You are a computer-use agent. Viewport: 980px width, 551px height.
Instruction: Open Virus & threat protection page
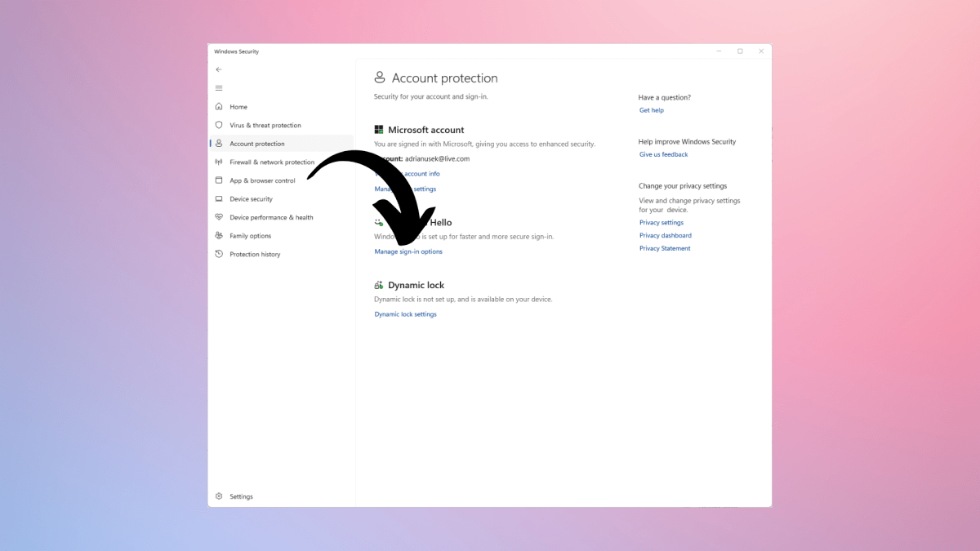click(265, 125)
